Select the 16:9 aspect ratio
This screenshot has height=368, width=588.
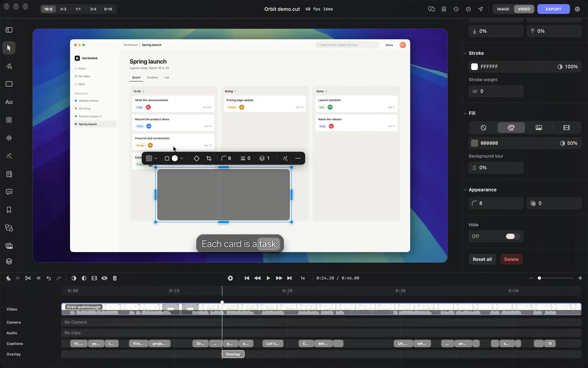(48, 9)
